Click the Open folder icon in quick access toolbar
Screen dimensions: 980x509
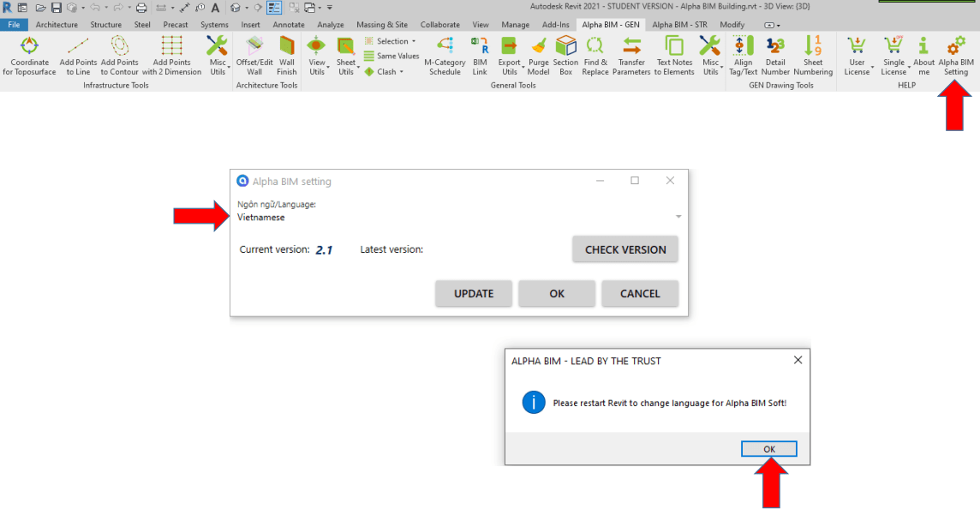(x=40, y=8)
